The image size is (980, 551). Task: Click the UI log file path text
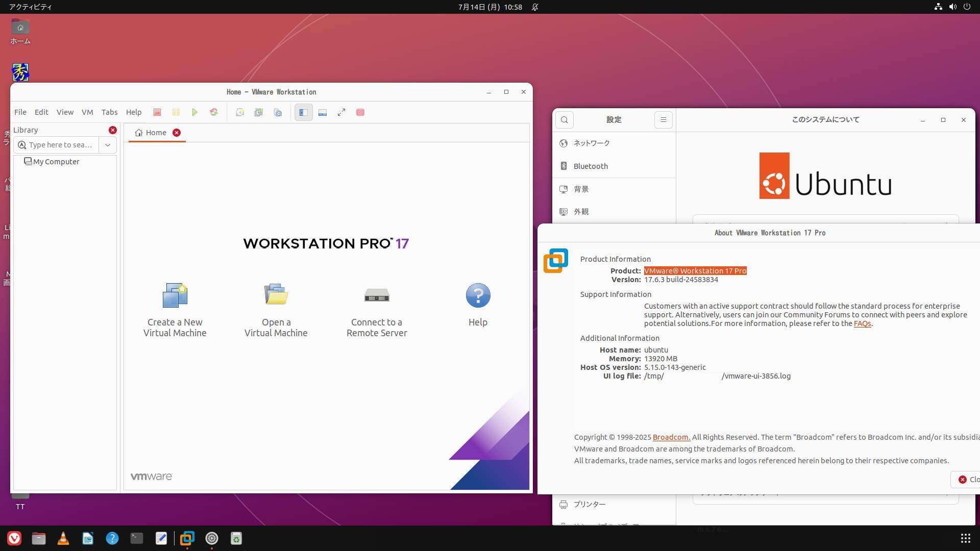click(x=717, y=376)
